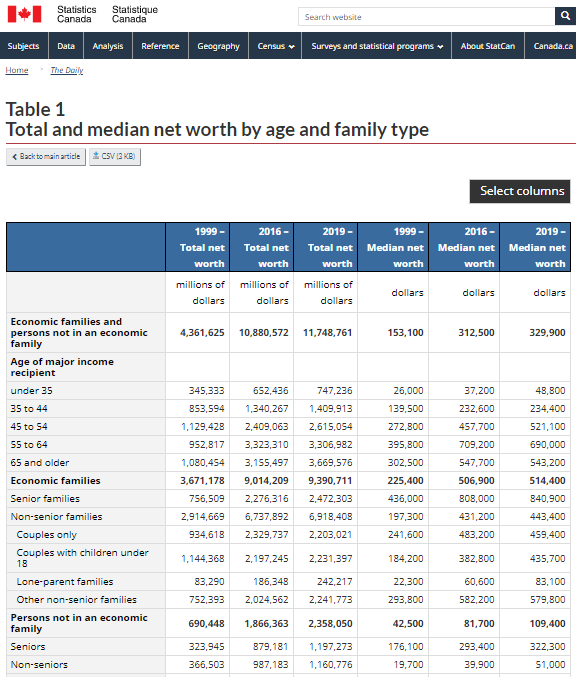Click the search magnifier icon button
Viewport: 576px width, 677px height.
565,16
